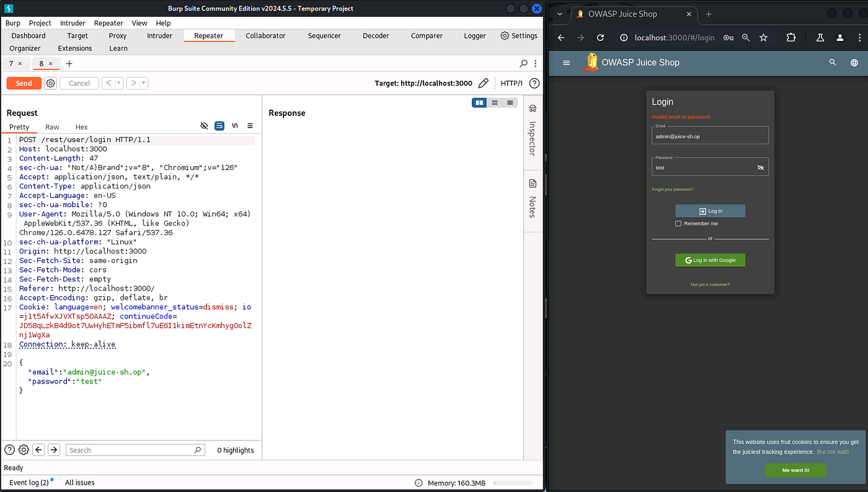Go forward in Repeater history
Image resolution: width=868 pixels, height=492 pixels.
click(133, 83)
